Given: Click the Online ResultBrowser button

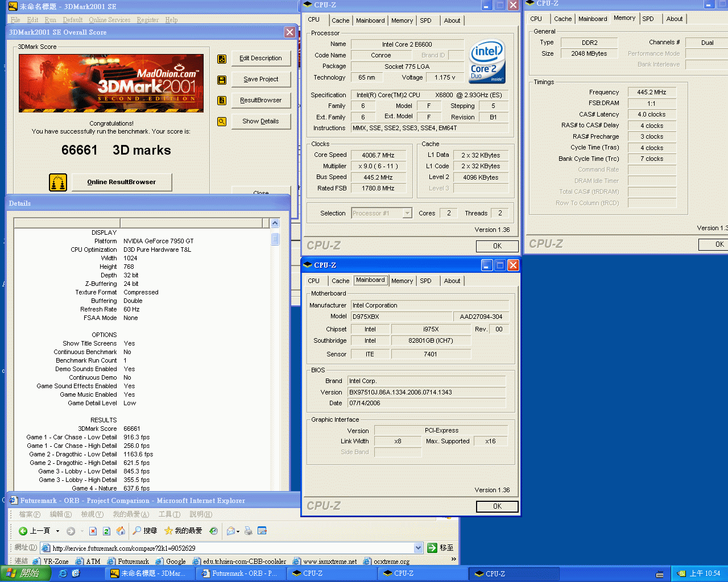Looking at the screenshot, I should click(x=122, y=182).
